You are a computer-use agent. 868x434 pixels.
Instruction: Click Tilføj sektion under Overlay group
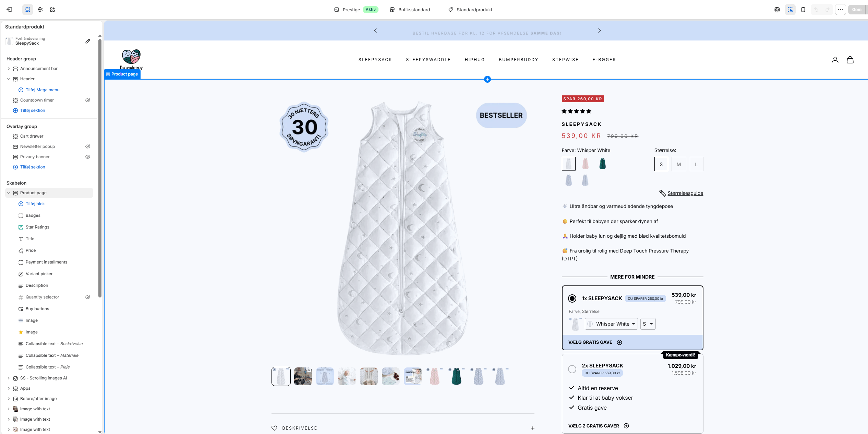32,167
